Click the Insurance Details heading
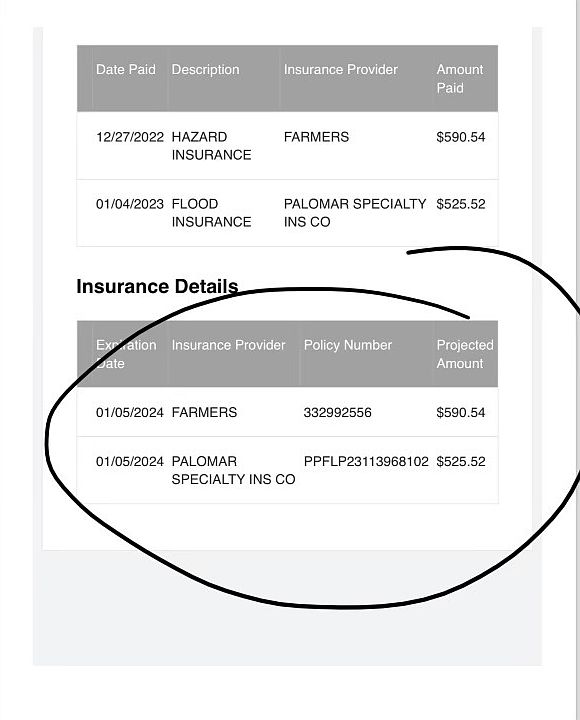This screenshot has height=720, width=580. (x=157, y=286)
